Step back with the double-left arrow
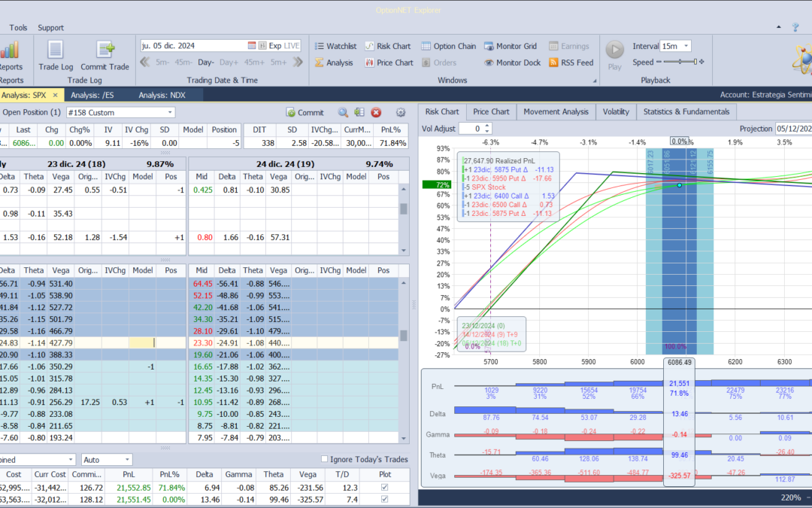This screenshot has height=508, width=812. tap(145, 62)
